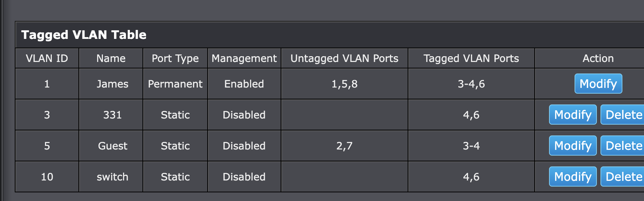Click the Management column header
This screenshot has width=644, height=201.
(244, 58)
